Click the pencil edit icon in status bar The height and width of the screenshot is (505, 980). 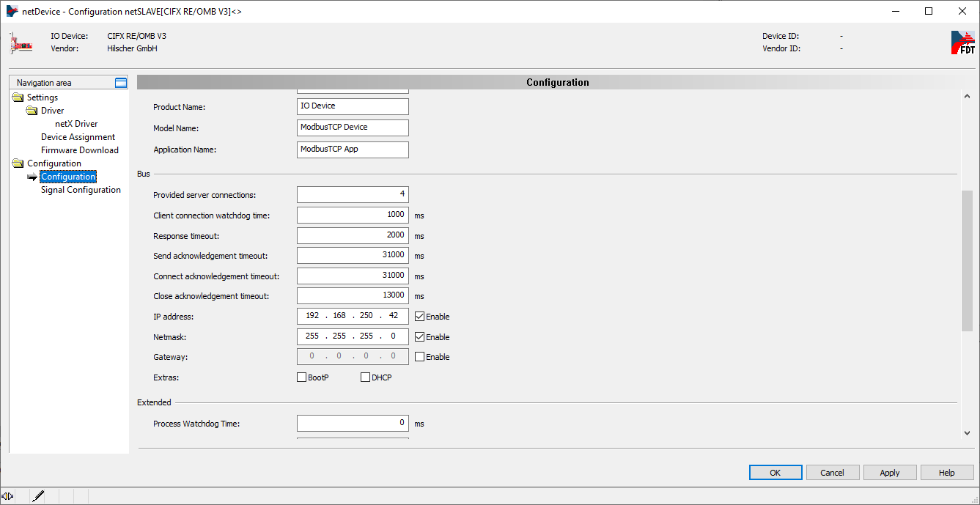point(38,496)
